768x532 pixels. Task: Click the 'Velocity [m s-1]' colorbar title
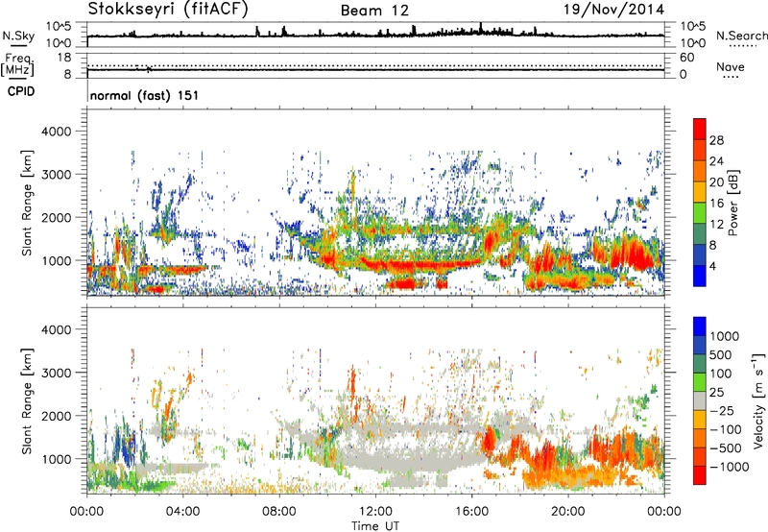759,400
